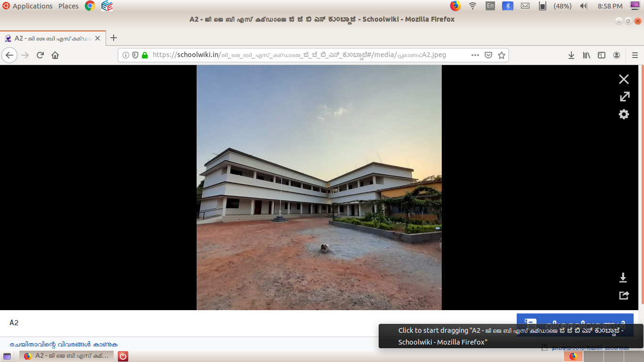Click the author details link below image
The height and width of the screenshot is (362, 644).
[x=64, y=345]
